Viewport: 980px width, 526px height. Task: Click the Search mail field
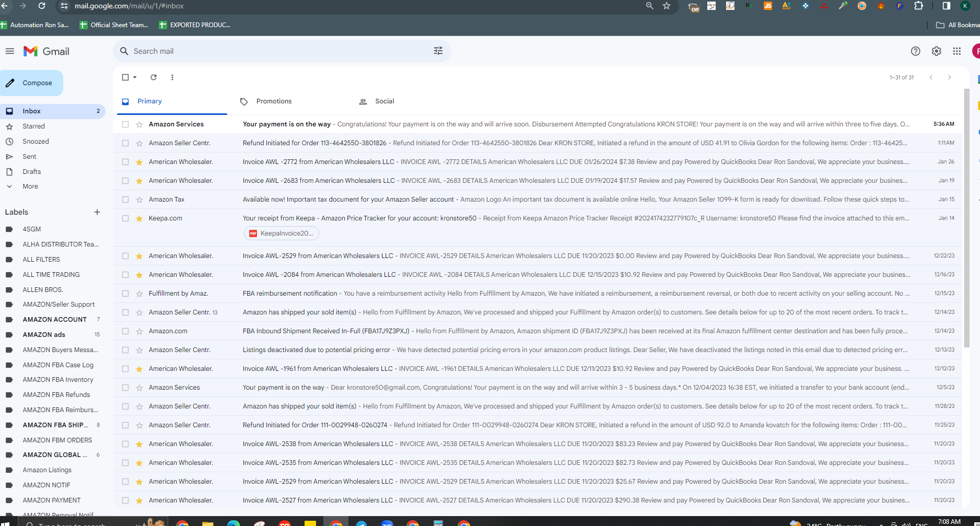(282, 51)
